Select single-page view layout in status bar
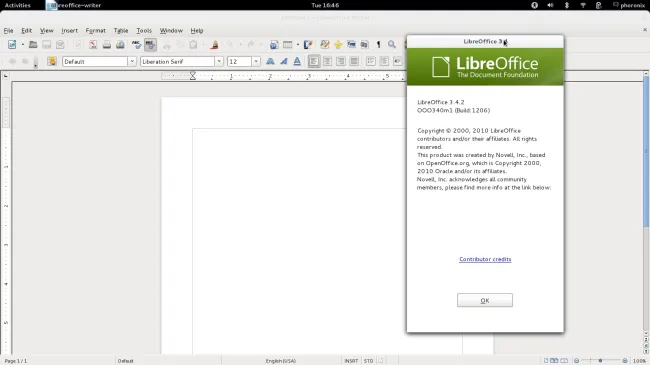Viewport: 650px width, 365px height. pos(546,360)
